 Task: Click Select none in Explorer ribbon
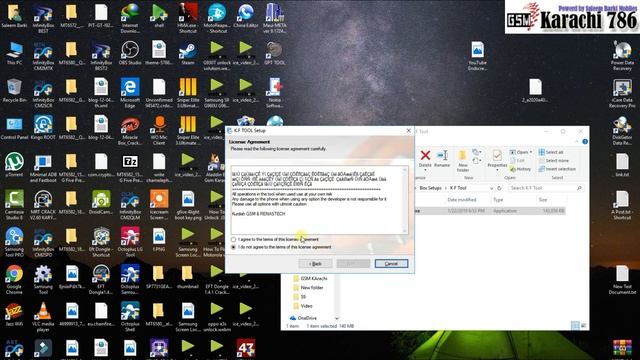pos(553,160)
